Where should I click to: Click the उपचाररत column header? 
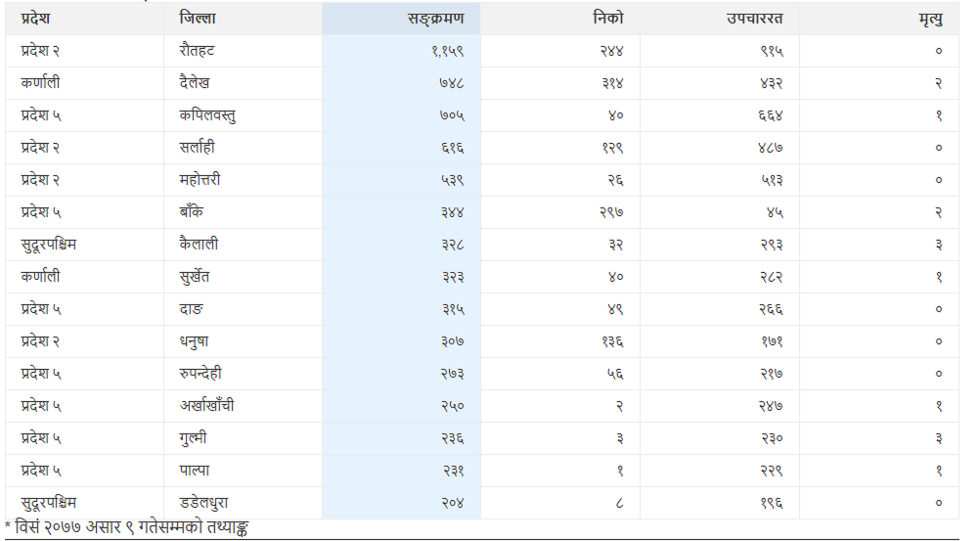[x=720, y=19]
